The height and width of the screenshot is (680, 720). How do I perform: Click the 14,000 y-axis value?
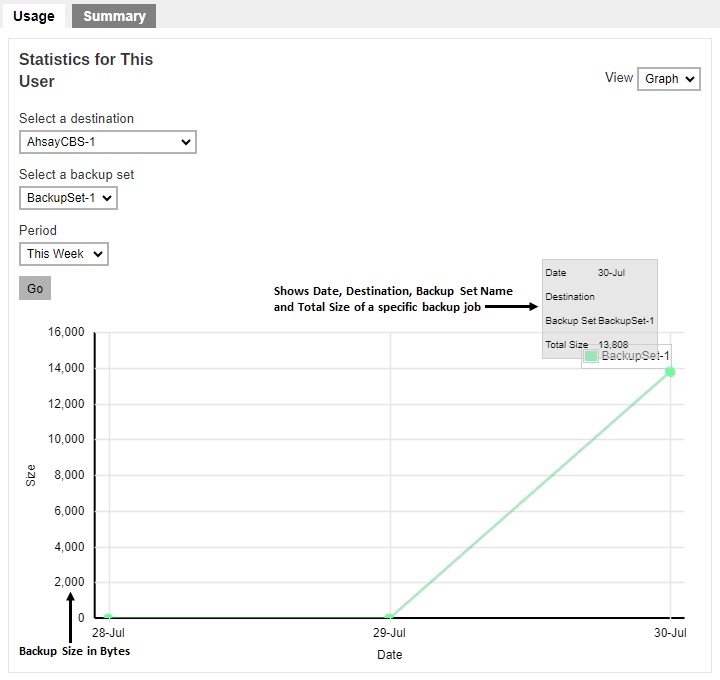66,368
